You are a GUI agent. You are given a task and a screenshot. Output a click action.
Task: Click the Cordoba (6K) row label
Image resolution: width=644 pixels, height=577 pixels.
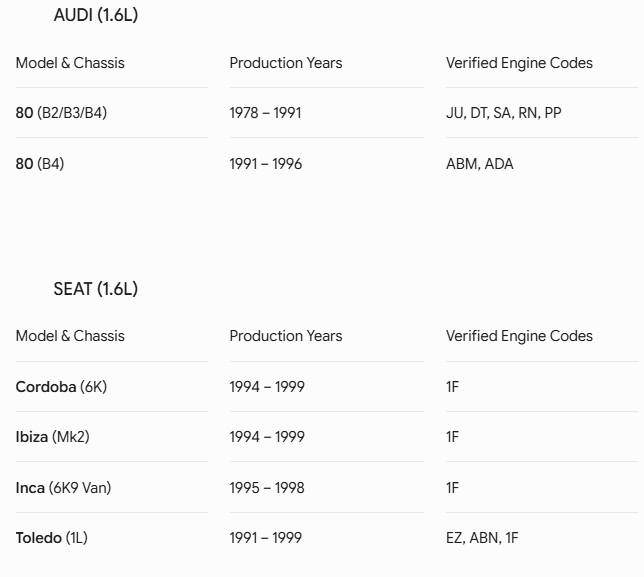[x=61, y=386]
